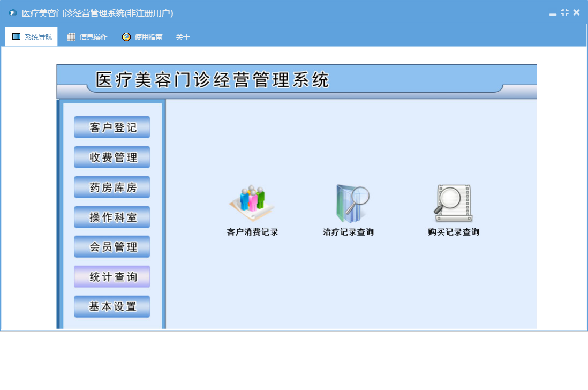
Task: Open the 基本设置 section button
Action: tap(112, 306)
